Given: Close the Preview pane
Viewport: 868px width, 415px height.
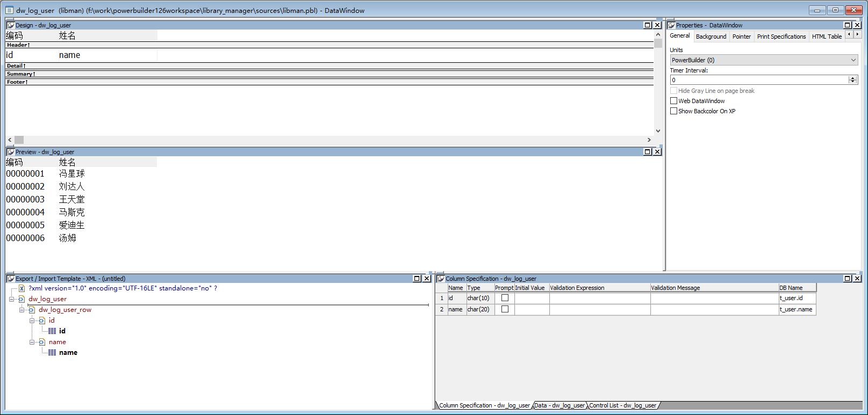Looking at the screenshot, I should (x=657, y=152).
